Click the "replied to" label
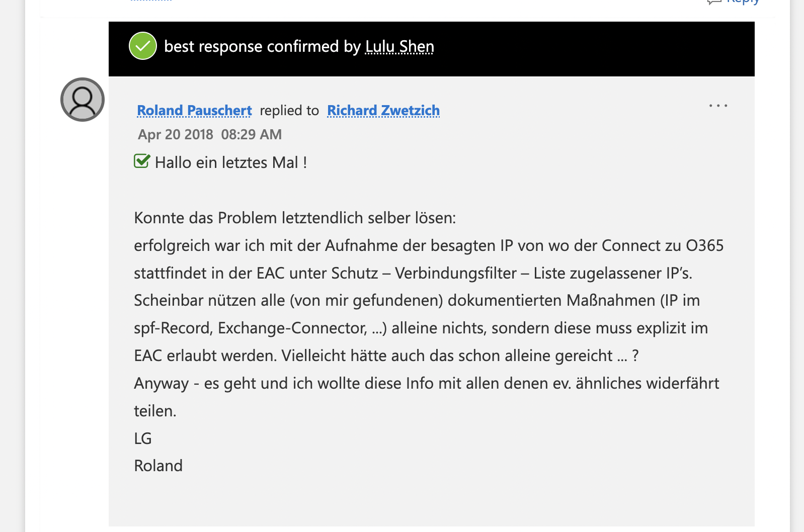804x532 pixels. (289, 111)
